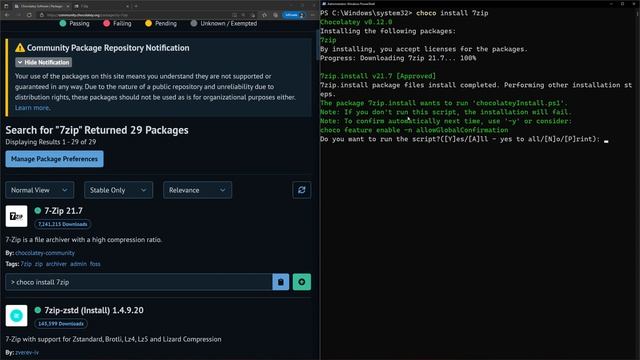Click Manage Package Preferences button

pyautogui.click(x=54, y=159)
